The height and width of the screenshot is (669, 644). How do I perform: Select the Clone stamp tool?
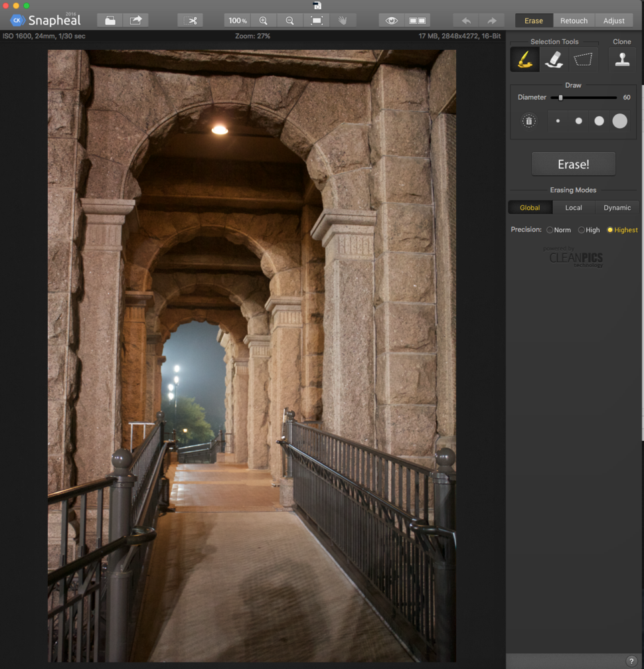[622, 59]
